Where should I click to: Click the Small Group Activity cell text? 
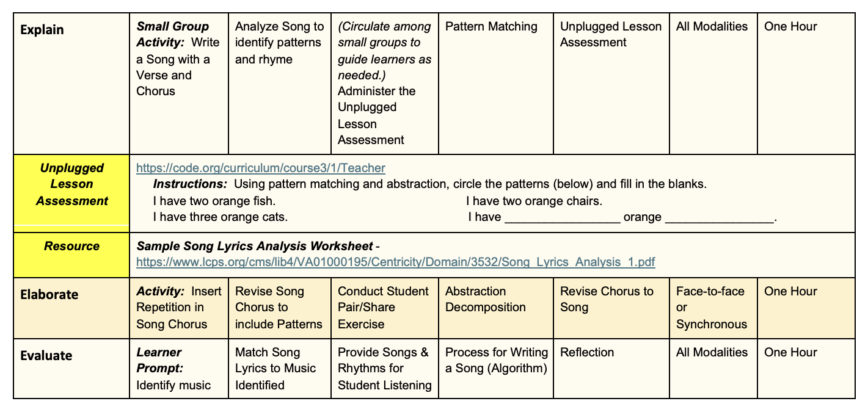point(178,59)
